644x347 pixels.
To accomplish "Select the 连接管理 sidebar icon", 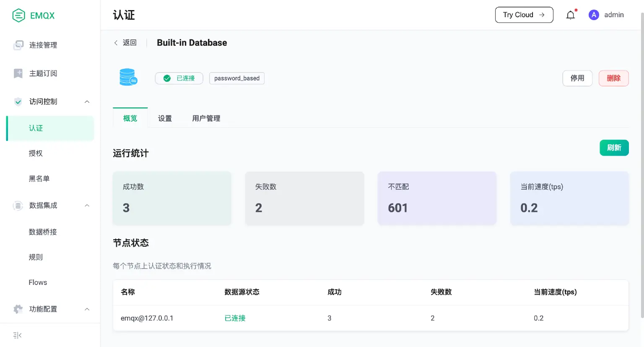I will coord(18,45).
